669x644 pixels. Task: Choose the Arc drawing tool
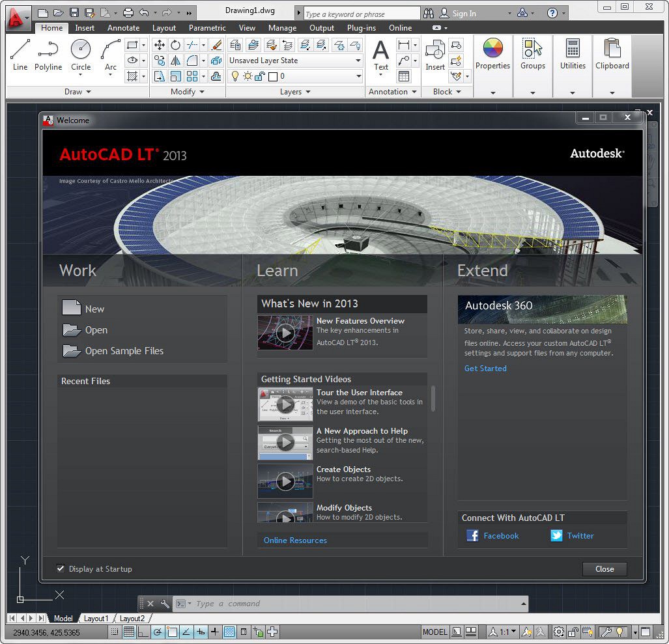pos(111,55)
